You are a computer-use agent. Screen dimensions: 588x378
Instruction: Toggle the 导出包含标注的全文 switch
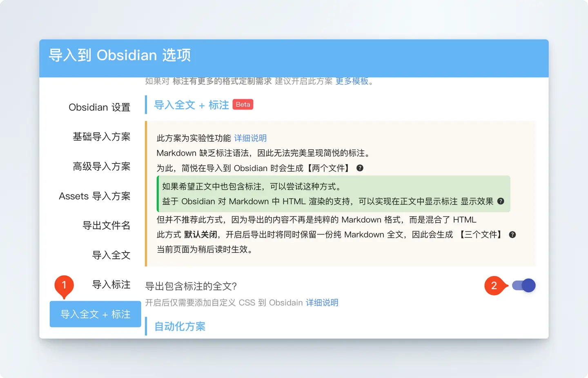[523, 286]
